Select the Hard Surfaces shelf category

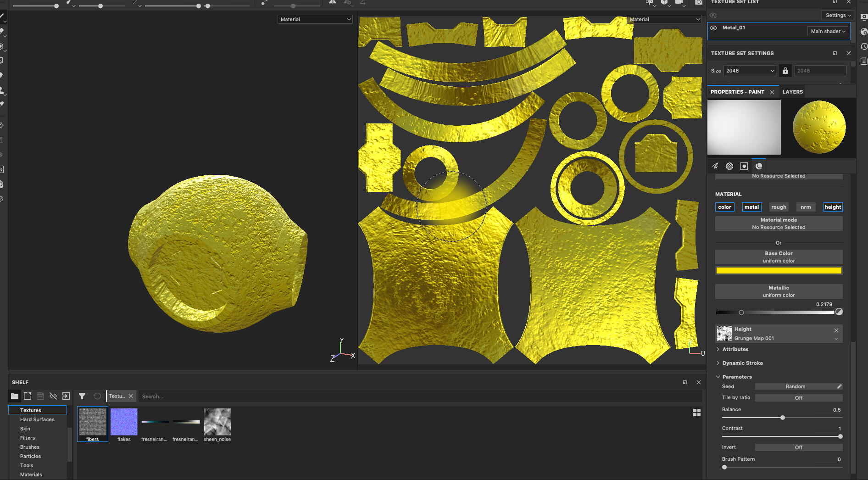click(x=37, y=419)
